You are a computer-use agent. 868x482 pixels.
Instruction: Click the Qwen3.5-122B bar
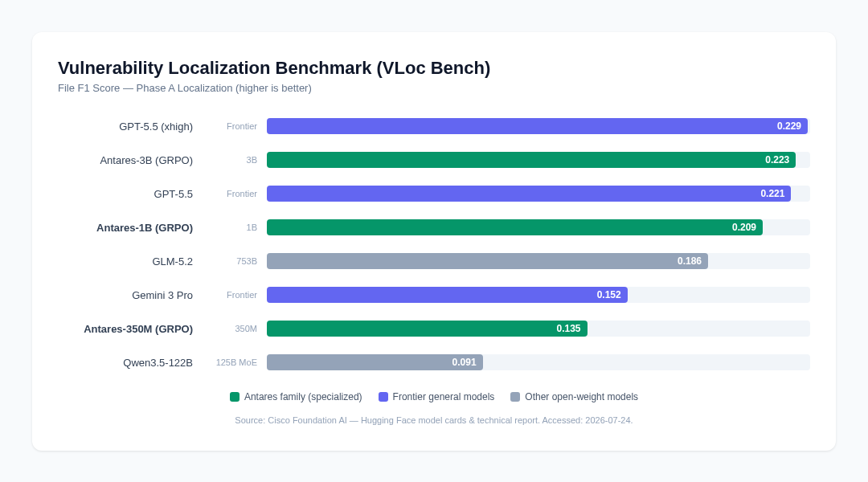(375, 362)
